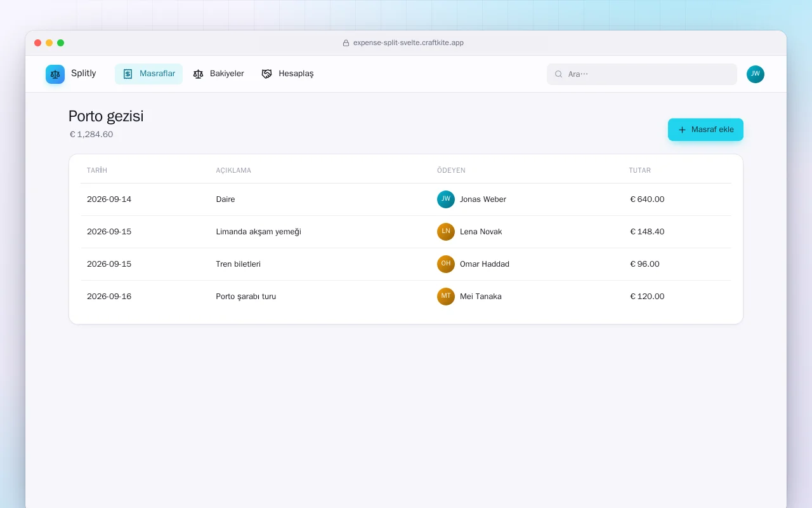Click the URL expense-split-svelte.craftkite.app

click(409, 43)
